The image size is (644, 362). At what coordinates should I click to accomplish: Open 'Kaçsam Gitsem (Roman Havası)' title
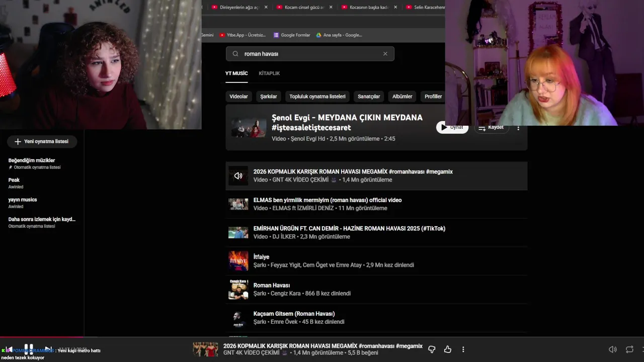click(294, 314)
